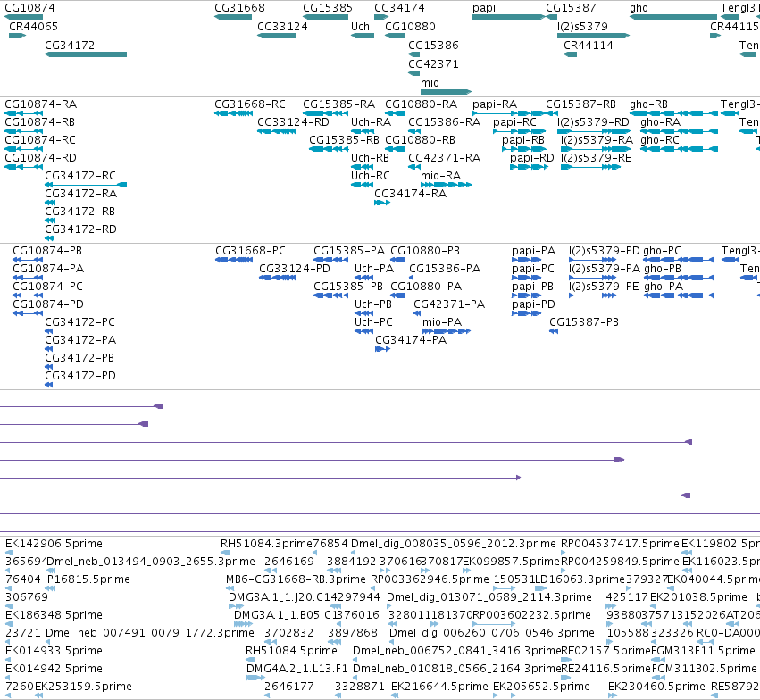Screen dimensions: 760x700
Task: Select protein l(2)s5379-PE label
Action: point(604,287)
